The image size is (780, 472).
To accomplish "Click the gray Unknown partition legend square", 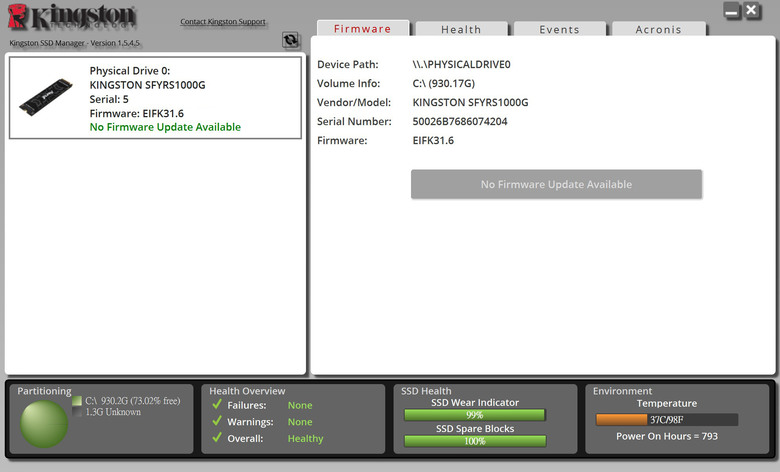I will click(77, 412).
